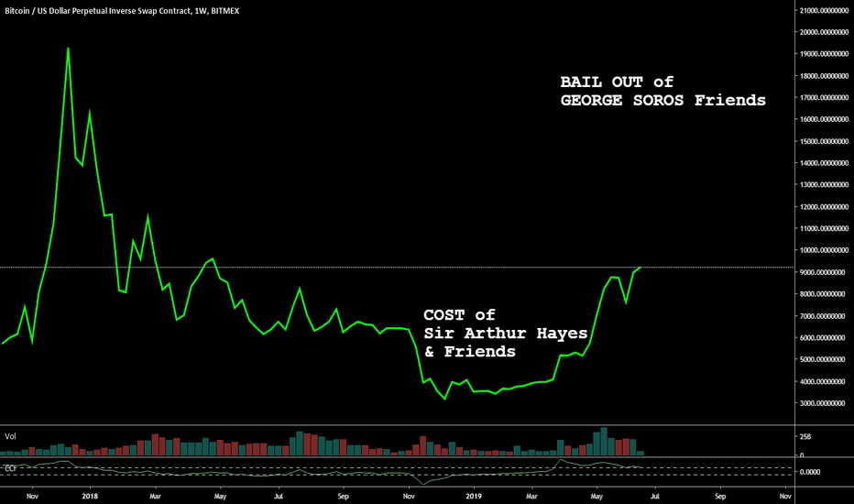Select the 17000.00000000 price level label
Screen dimensions: 854x504
(x=824, y=97)
